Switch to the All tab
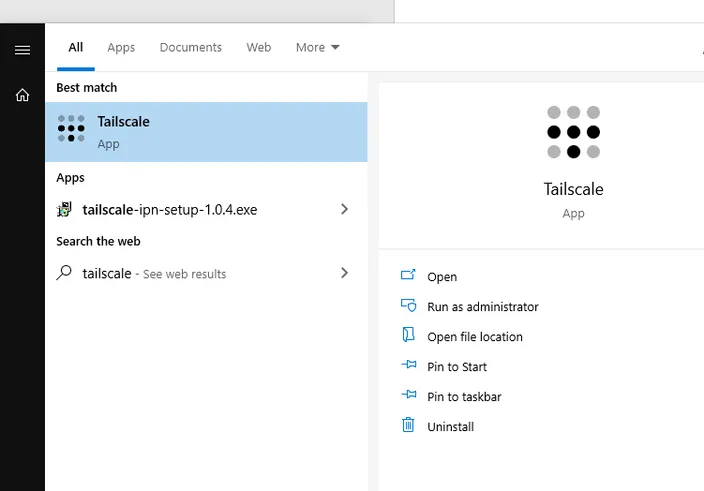The height and width of the screenshot is (491, 704). click(75, 47)
